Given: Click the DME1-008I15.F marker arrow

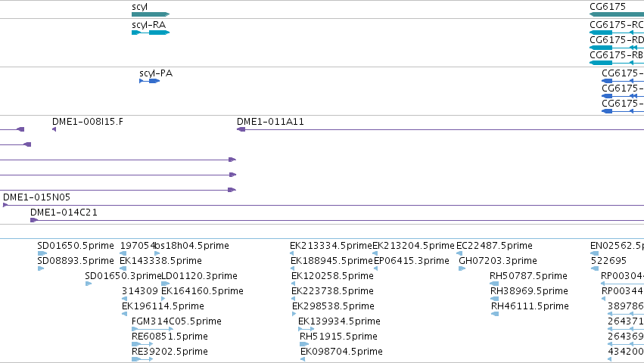Looking at the screenshot, I should tap(54, 129).
